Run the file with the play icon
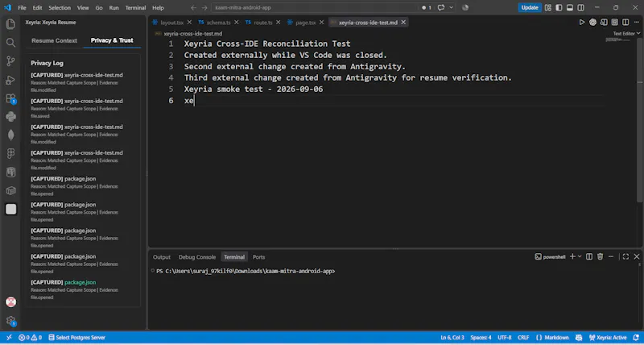The height and width of the screenshot is (345, 644). (581, 23)
